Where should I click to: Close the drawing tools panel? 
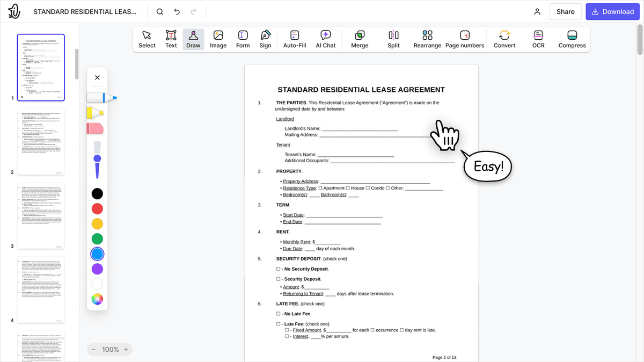[97, 77]
